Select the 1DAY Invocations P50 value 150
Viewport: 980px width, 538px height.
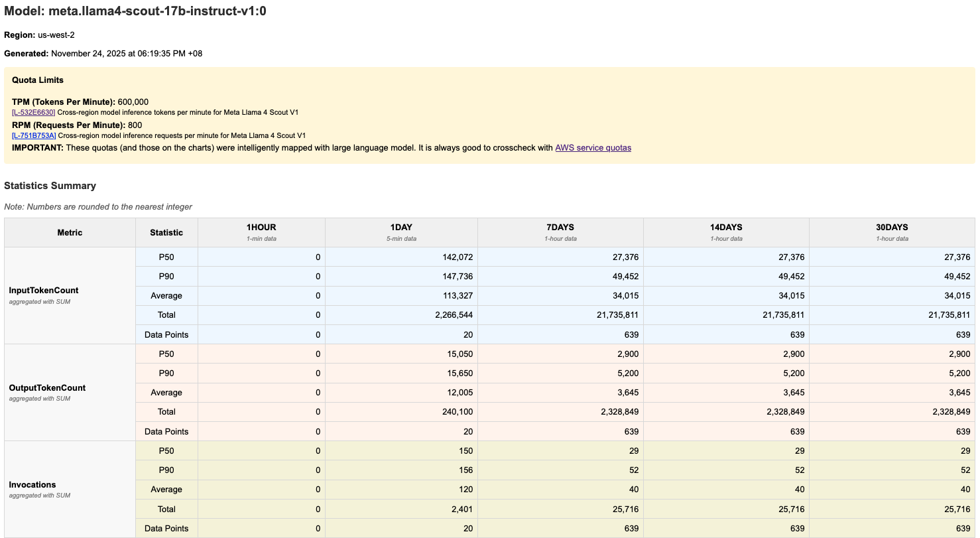(466, 451)
